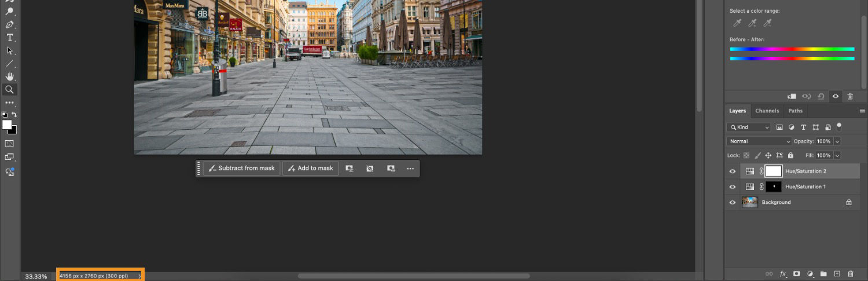The width and height of the screenshot is (868, 281).
Task: Click the Add to mask button
Action: (311, 168)
